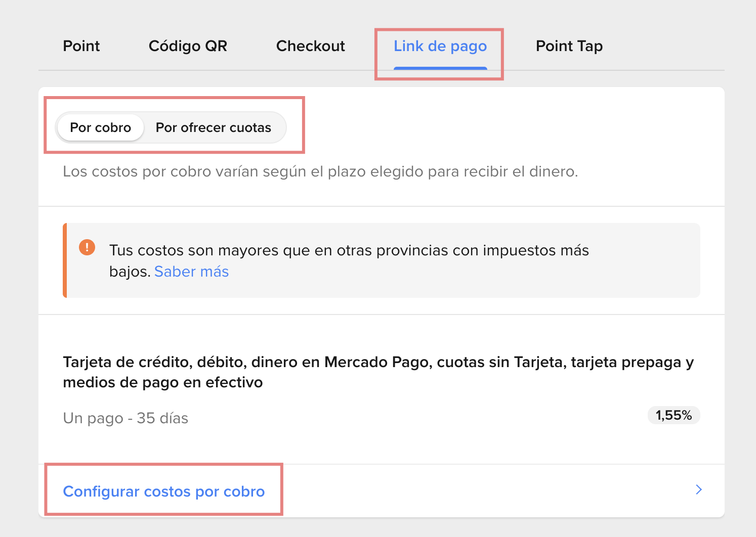The width and height of the screenshot is (756, 537).
Task: Click the 1,55% fee badge
Action: click(x=674, y=415)
